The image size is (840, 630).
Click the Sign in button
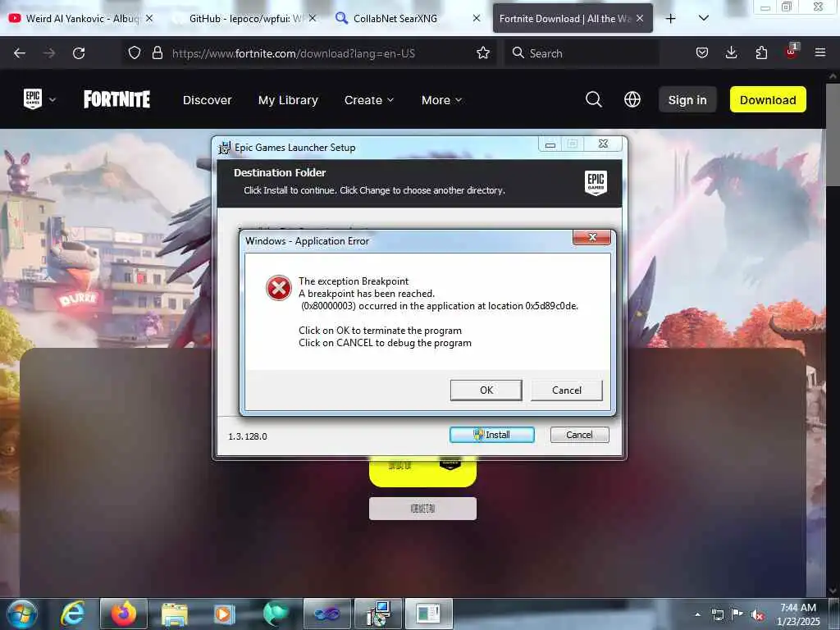(x=687, y=99)
